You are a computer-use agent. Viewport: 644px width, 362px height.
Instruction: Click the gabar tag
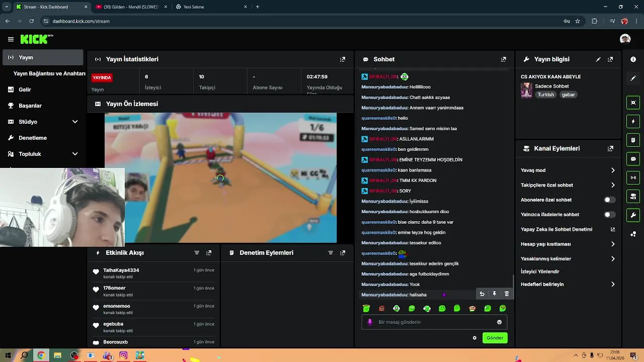[569, 95]
